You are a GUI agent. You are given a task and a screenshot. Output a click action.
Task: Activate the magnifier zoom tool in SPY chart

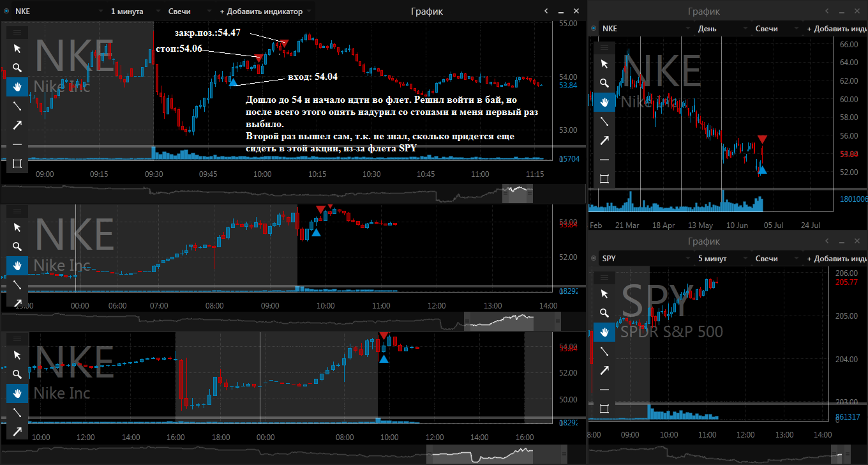point(604,313)
